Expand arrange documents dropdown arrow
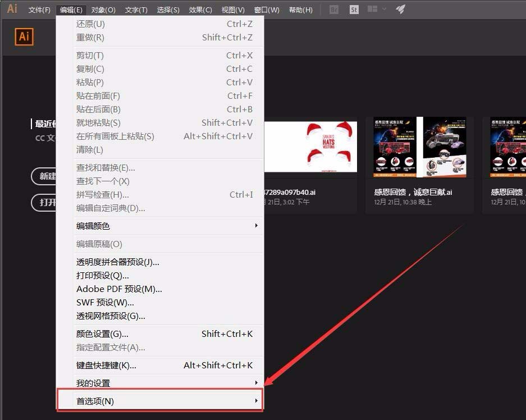 tap(385, 9)
